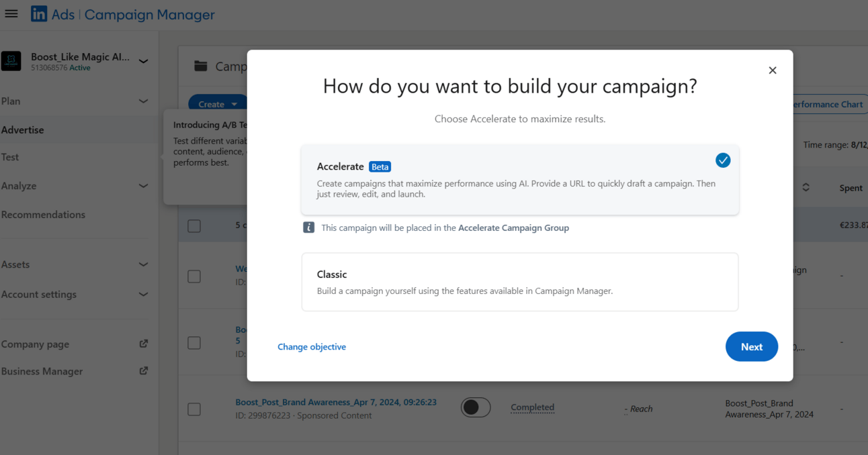868x455 pixels.
Task: Expand the Analyze sidebar section
Action: click(x=143, y=186)
